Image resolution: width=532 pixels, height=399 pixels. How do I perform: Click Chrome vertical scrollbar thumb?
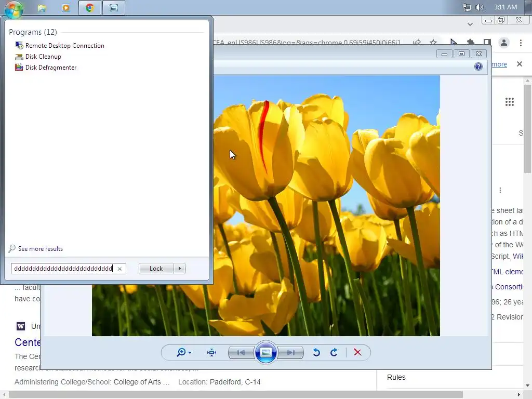coord(528,129)
